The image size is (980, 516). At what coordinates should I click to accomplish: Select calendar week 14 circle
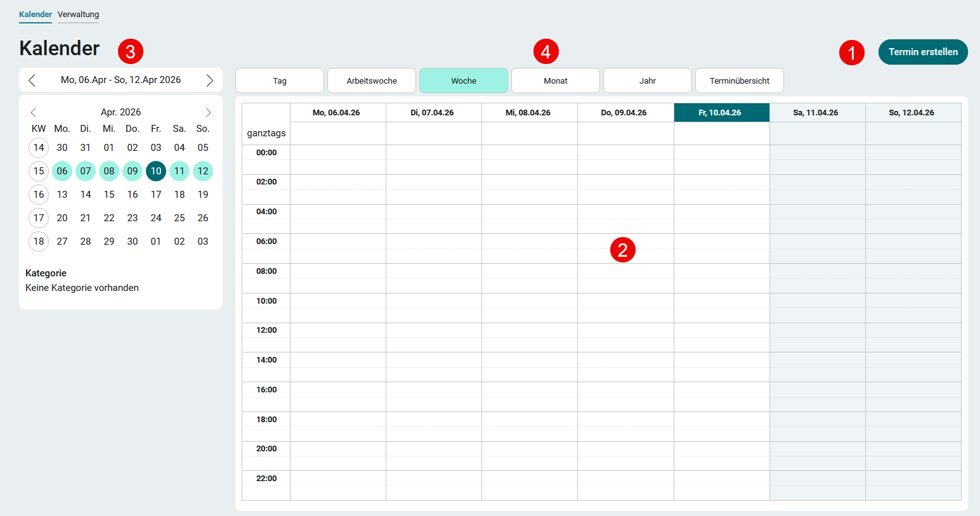tap(39, 148)
